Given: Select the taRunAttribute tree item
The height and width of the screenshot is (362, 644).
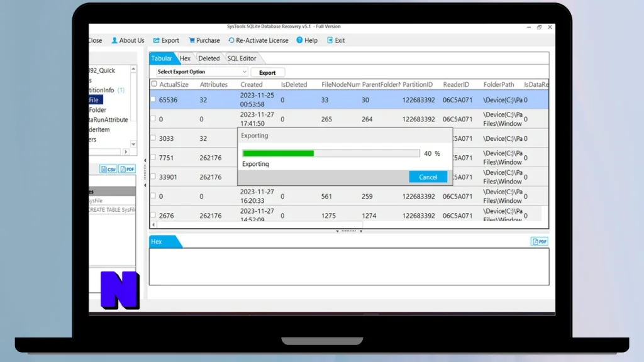Looking at the screenshot, I should pyautogui.click(x=108, y=119).
